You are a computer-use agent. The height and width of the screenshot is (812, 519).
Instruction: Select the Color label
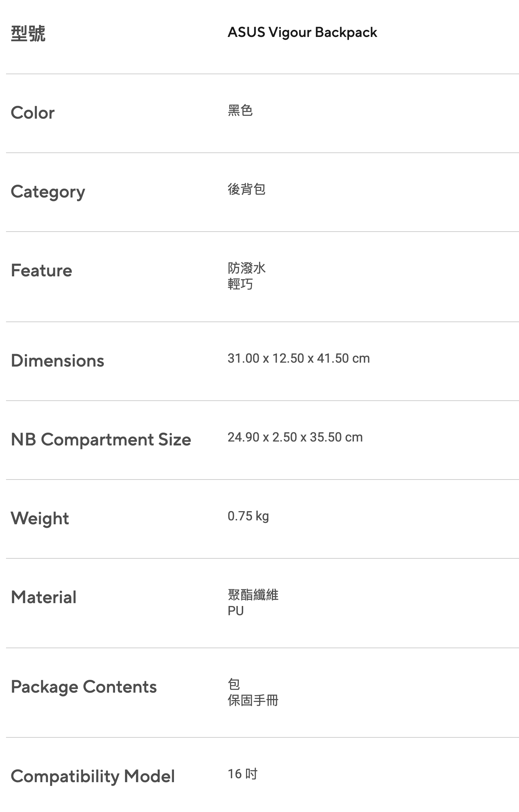(x=33, y=113)
